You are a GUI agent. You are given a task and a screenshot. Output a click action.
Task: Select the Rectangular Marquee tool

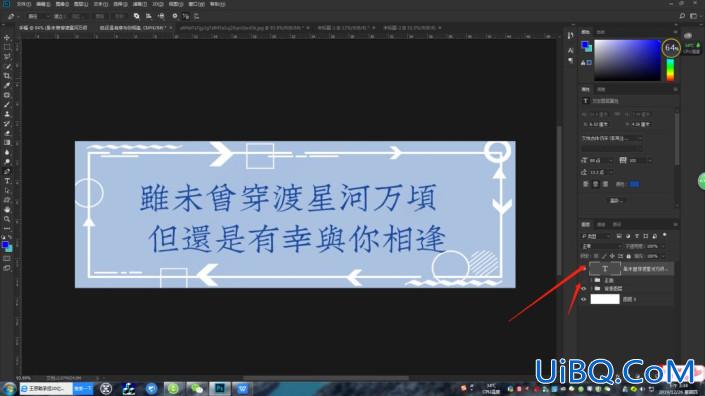click(7, 47)
